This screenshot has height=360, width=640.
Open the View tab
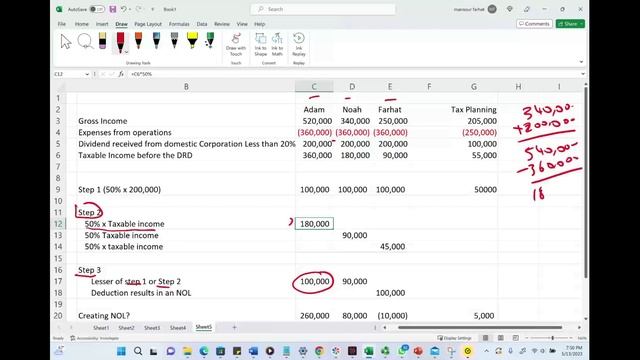242,24
